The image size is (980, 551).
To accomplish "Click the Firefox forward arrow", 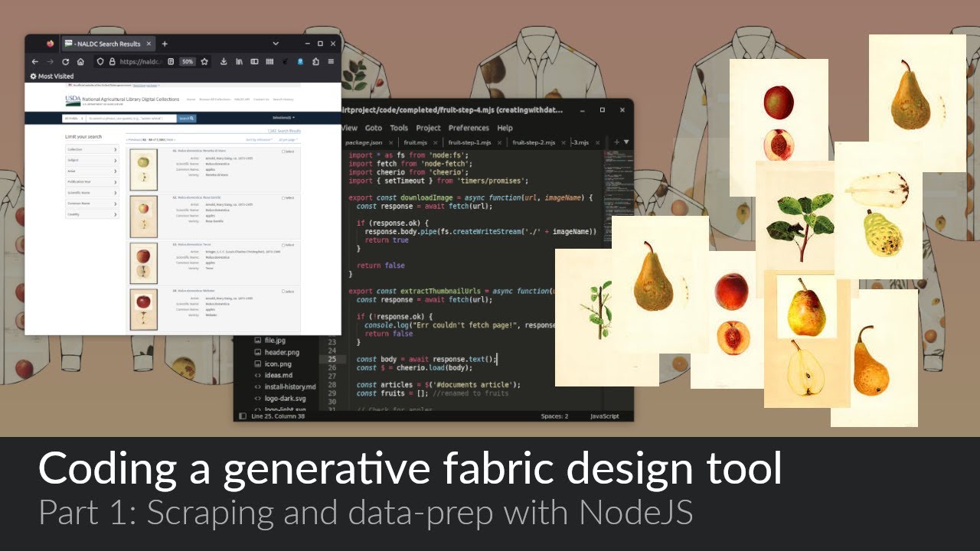I will tap(50, 61).
